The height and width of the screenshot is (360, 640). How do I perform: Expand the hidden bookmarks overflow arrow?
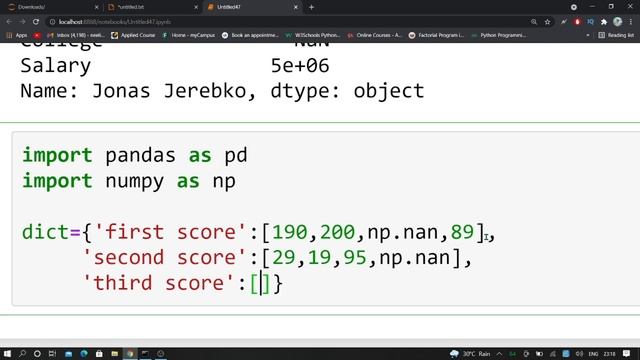pos(588,35)
